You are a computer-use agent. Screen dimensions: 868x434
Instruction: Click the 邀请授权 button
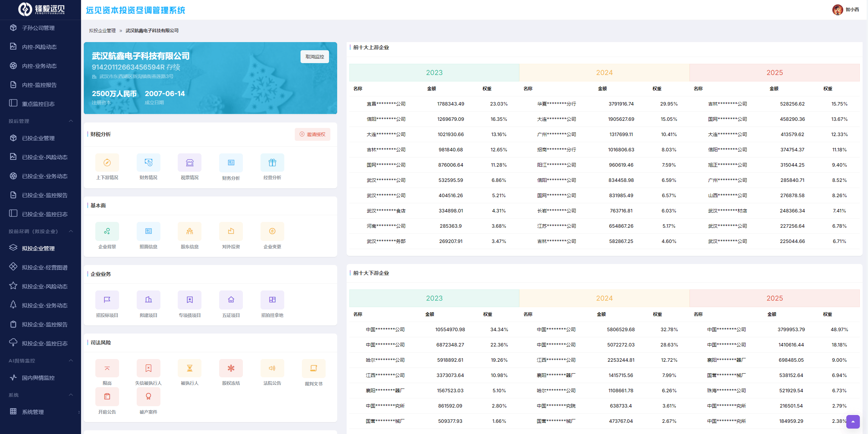[x=312, y=134]
